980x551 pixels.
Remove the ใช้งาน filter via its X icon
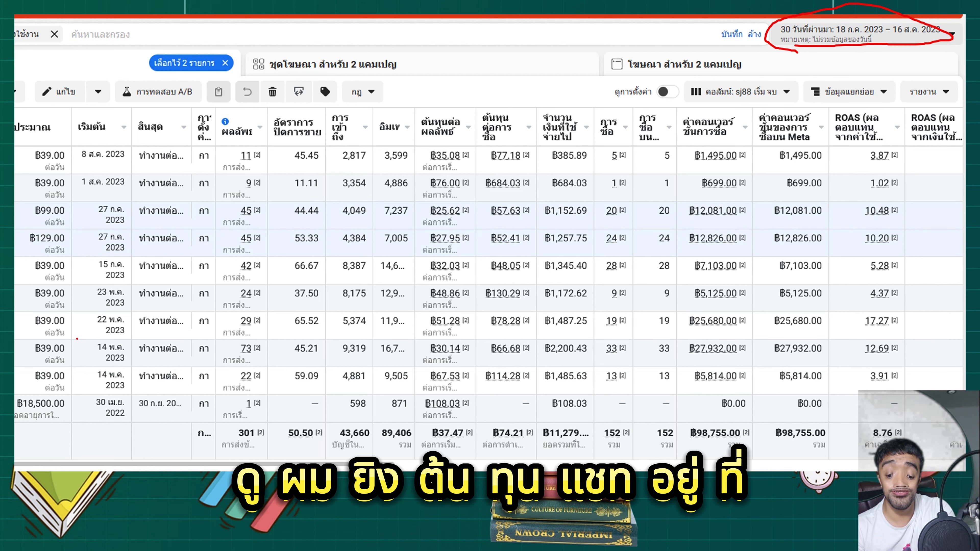55,34
